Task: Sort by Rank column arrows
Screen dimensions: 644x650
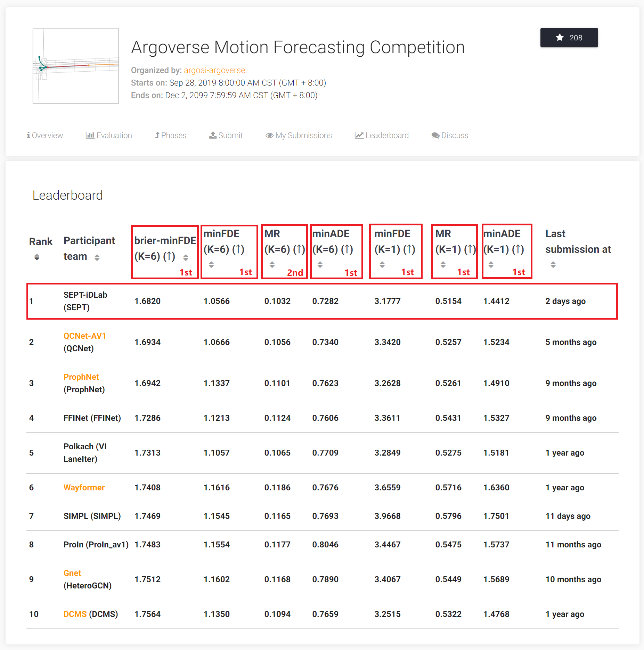Action: click(37, 257)
